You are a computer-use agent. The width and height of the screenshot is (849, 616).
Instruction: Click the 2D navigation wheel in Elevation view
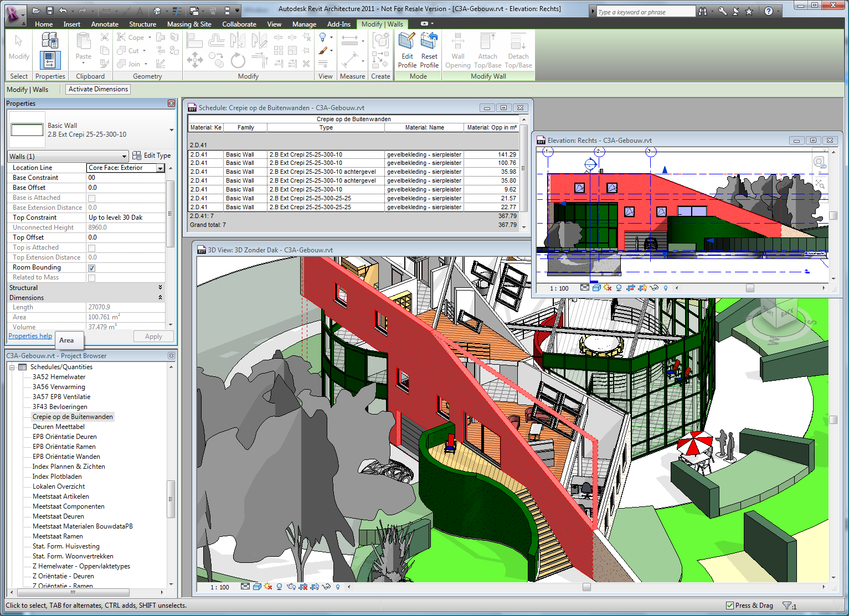tap(819, 162)
